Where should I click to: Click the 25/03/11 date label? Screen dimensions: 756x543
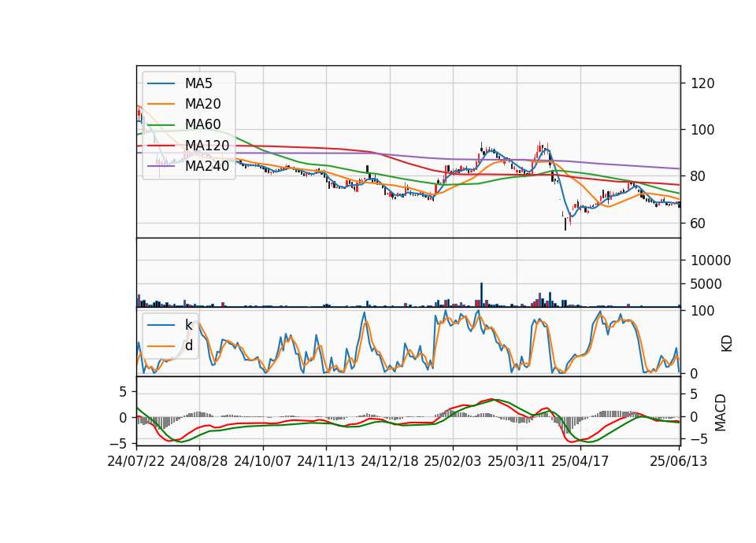(517, 461)
